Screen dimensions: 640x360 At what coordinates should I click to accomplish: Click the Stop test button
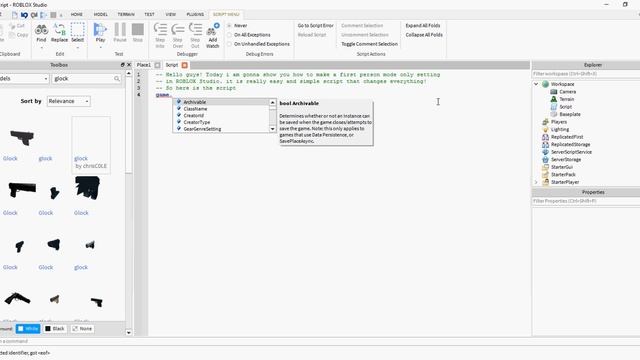pos(138,29)
